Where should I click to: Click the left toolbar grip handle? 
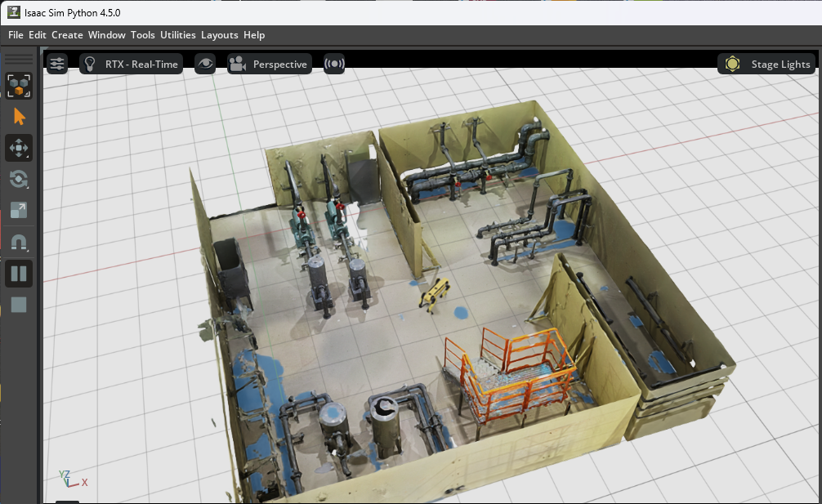tap(19, 59)
